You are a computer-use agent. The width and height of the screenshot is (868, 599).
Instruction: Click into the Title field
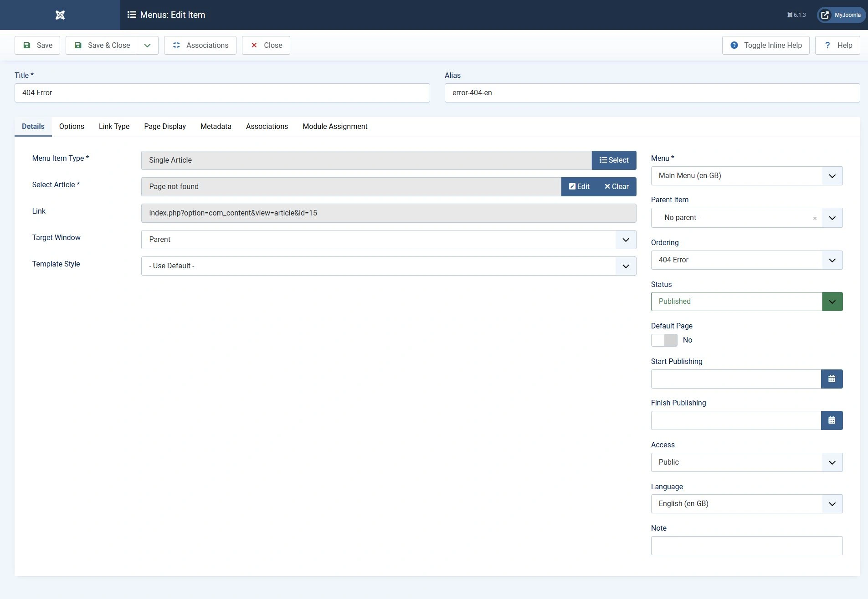point(222,93)
